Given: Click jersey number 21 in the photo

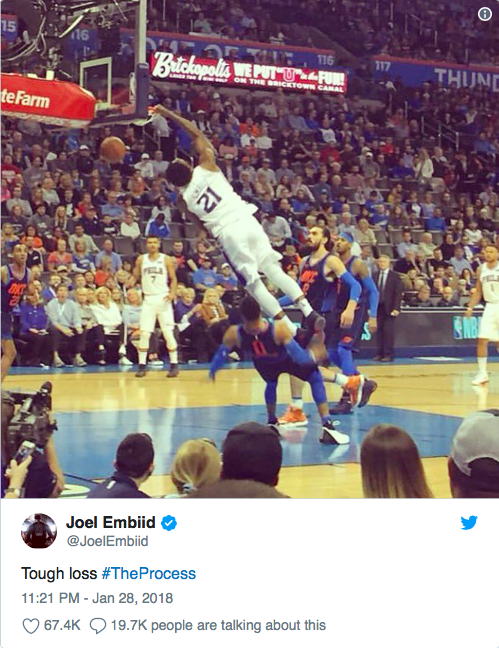Looking at the screenshot, I should coord(210,198).
